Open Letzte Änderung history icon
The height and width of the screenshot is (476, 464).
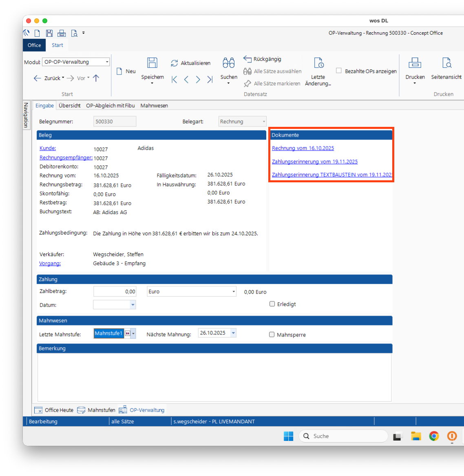pyautogui.click(x=318, y=63)
